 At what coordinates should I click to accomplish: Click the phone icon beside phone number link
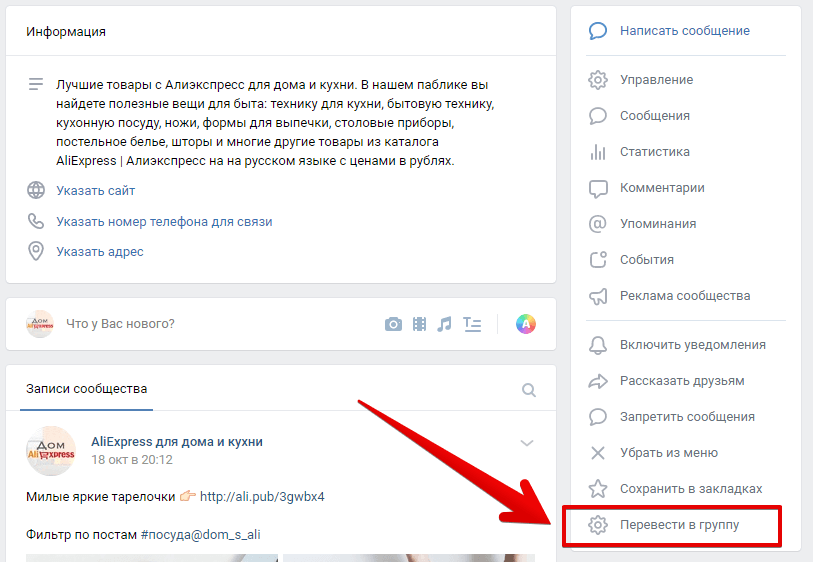tap(36, 221)
